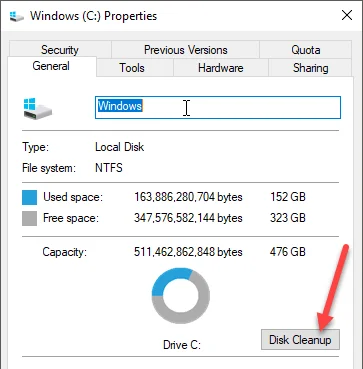Click the blue Used space color swatch
Viewport: 363px width, 369px height.
click(x=29, y=197)
